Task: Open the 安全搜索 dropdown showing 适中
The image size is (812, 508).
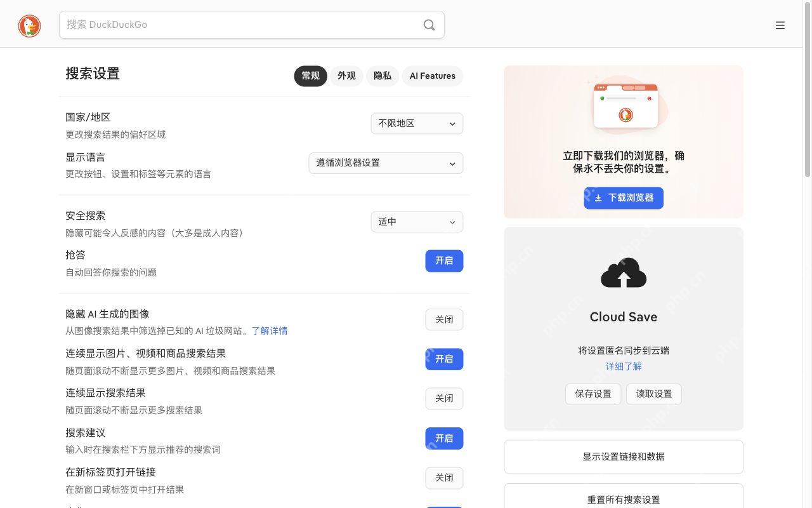Action: click(417, 222)
